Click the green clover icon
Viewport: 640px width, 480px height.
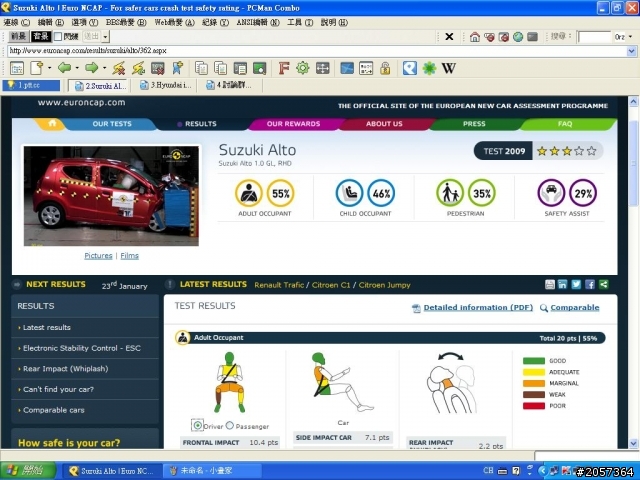pyautogui.click(x=429, y=68)
